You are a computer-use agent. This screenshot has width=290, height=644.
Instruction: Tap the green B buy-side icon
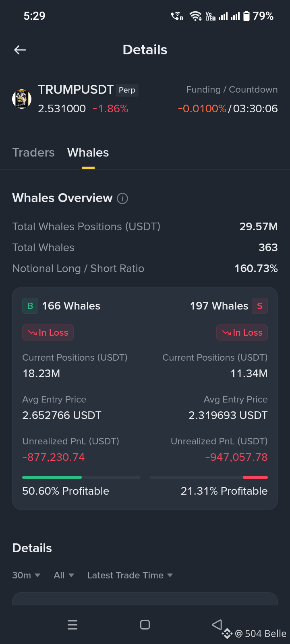pyautogui.click(x=30, y=306)
